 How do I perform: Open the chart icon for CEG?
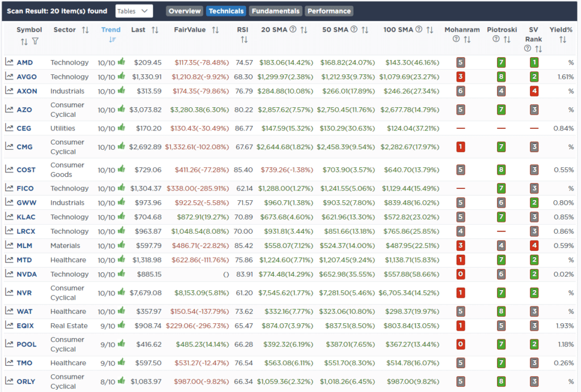9,128
